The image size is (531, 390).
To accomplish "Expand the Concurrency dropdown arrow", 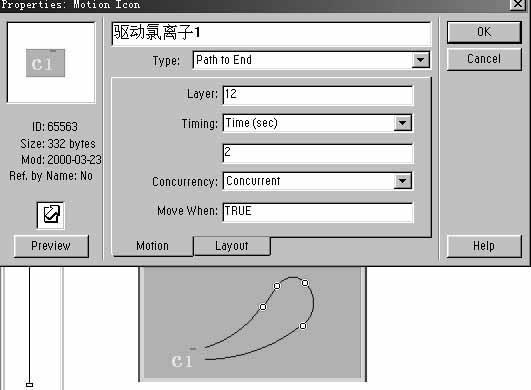I will click(403, 181).
